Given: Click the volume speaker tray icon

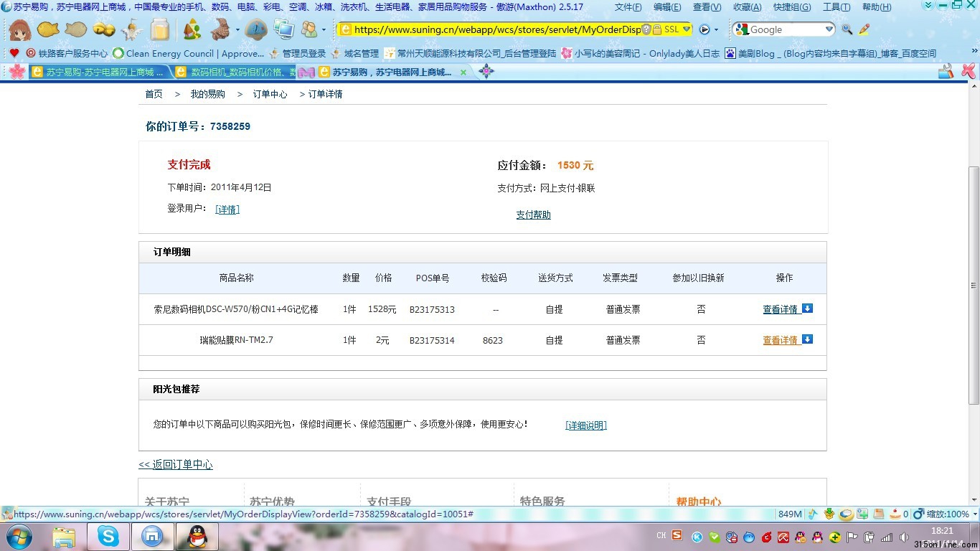Looking at the screenshot, I should [x=904, y=537].
